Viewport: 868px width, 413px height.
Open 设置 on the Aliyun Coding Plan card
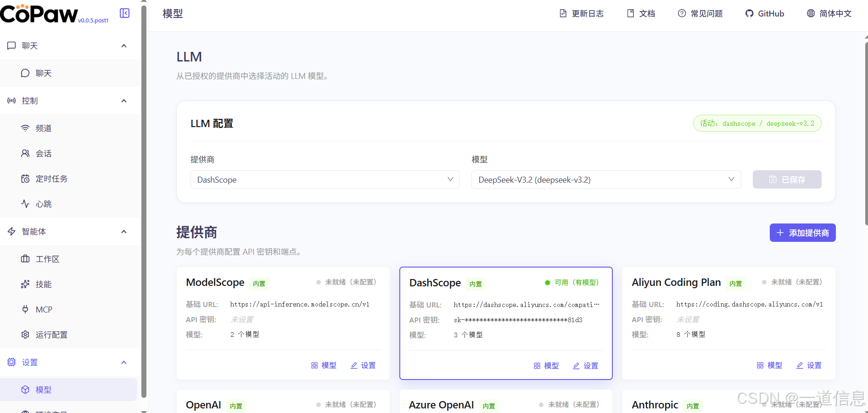[809, 365]
